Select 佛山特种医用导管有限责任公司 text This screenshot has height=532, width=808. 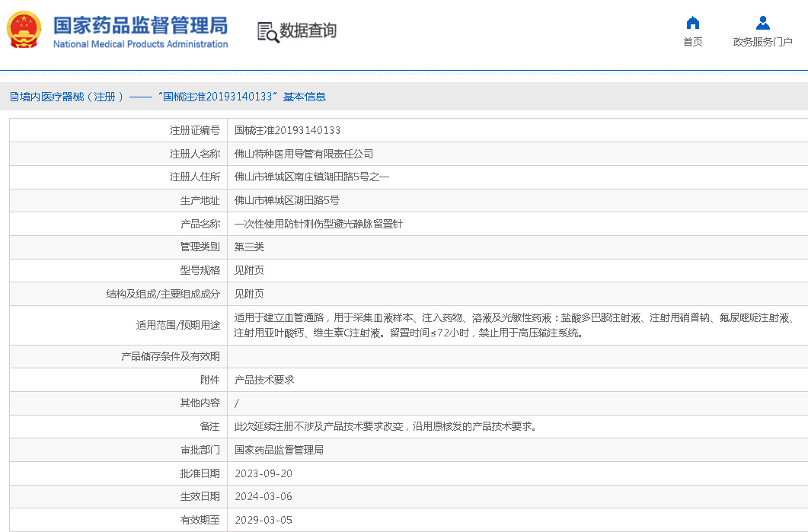point(304,154)
